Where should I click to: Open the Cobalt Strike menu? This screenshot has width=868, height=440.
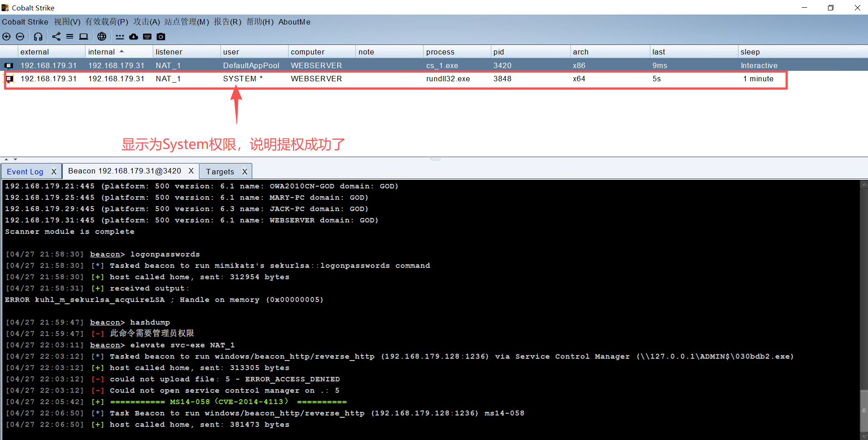(25, 22)
